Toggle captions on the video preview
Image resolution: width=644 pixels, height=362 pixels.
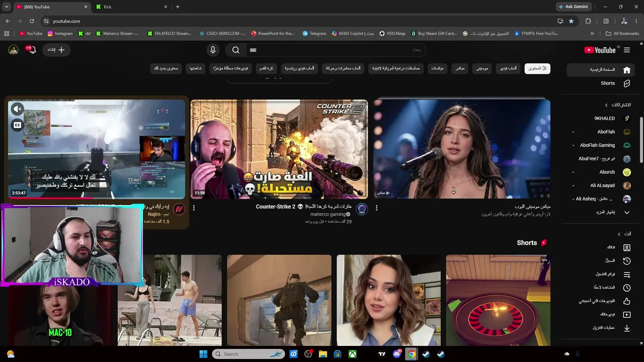[x=18, y=125]
